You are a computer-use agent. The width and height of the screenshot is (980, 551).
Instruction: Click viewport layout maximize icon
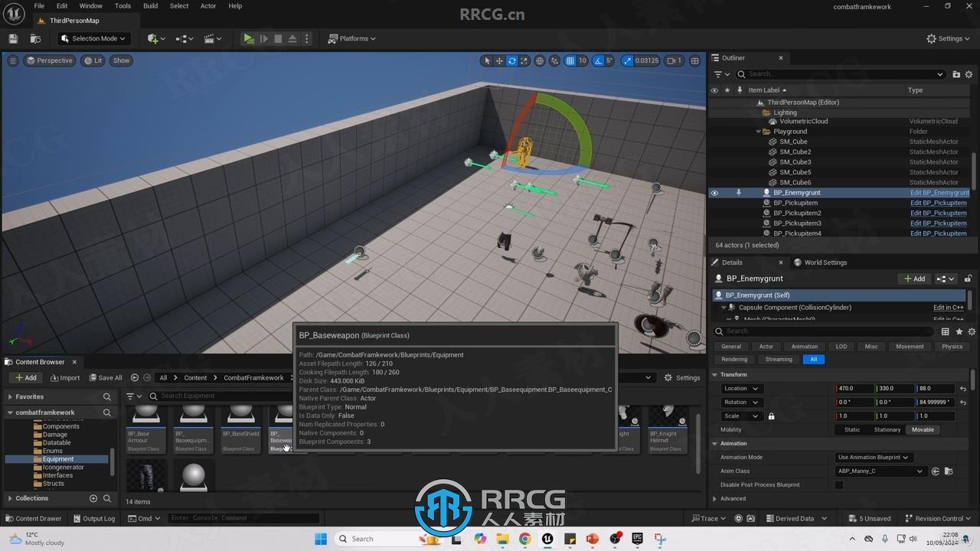click(x=694, y=60)
